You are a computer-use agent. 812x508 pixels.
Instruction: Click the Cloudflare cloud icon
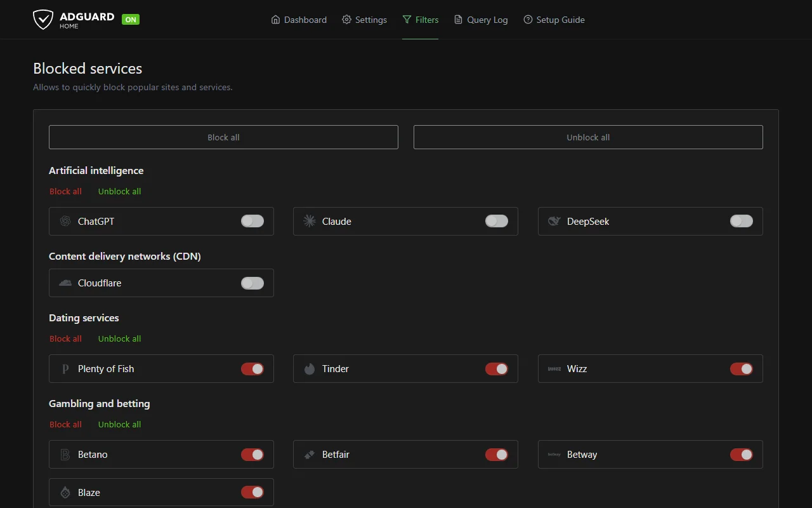(64, 283)
